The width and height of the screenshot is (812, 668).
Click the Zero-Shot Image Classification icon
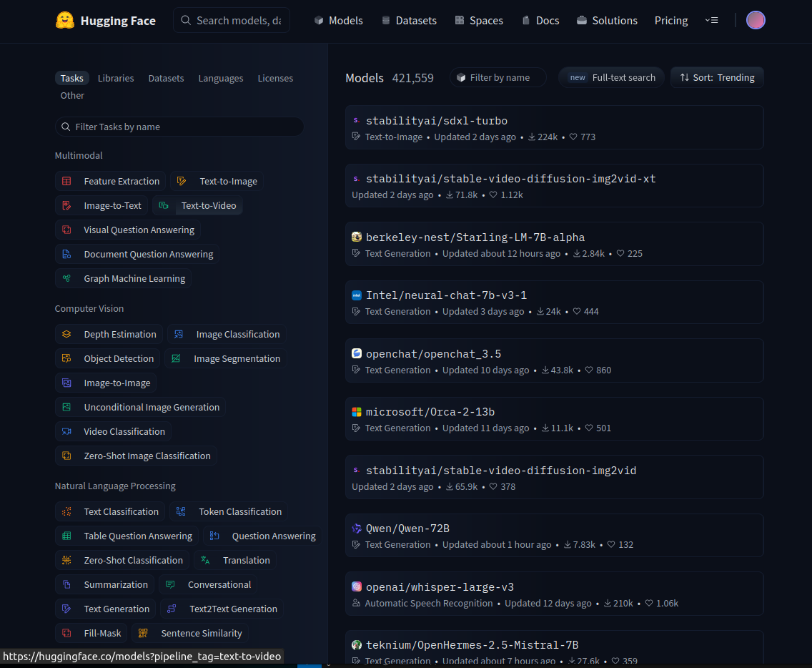pyautogui.click(x=66, y=456)
